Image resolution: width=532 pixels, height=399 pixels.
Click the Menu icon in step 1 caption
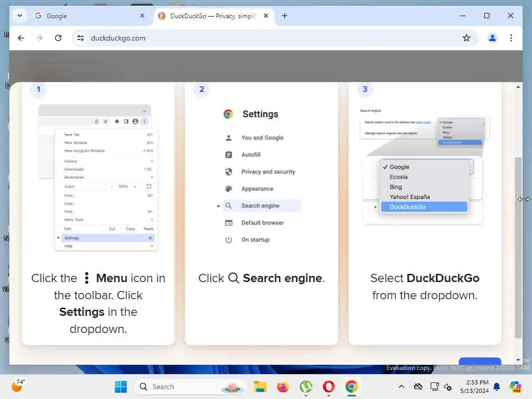87,278
